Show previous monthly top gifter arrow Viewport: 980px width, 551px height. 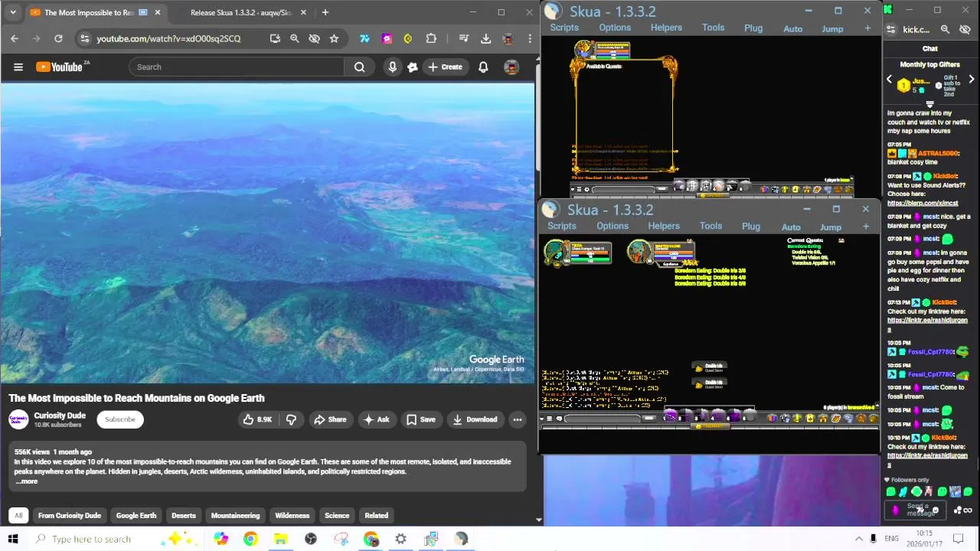889,79
